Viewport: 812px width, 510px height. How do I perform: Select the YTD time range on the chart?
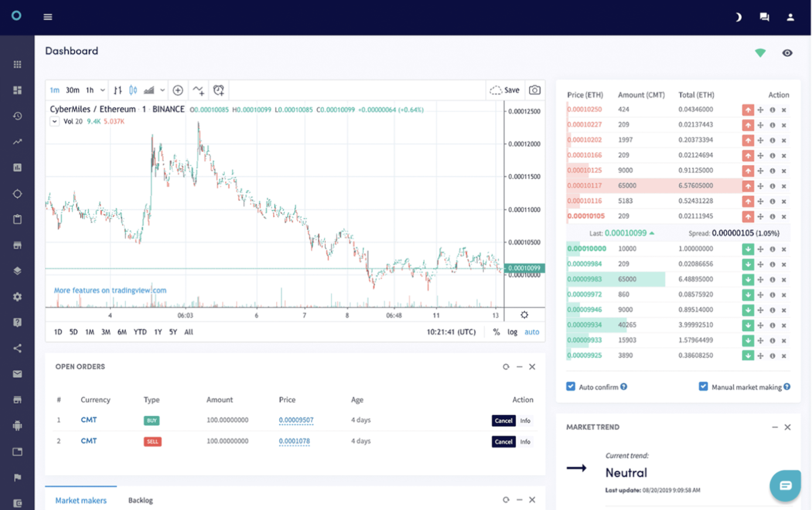pos(139,332)
